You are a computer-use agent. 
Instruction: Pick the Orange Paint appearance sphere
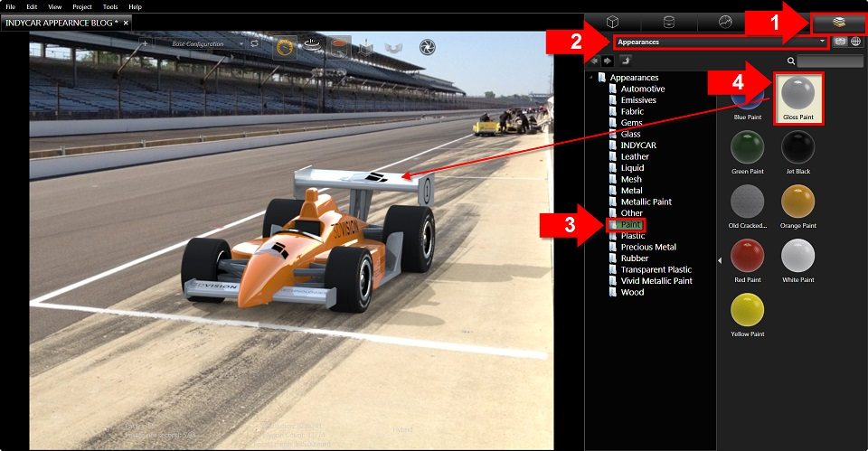798,201
